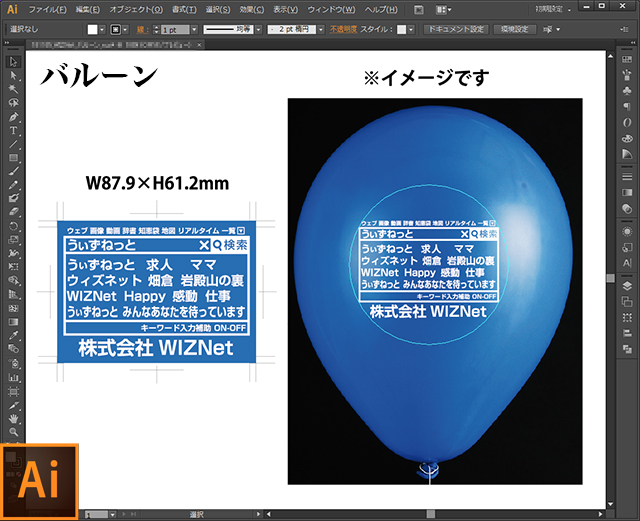The height and width of the screenshot is (521, 640).
Task: Open the Symbols panel club icon
Action: pos(627,91)
